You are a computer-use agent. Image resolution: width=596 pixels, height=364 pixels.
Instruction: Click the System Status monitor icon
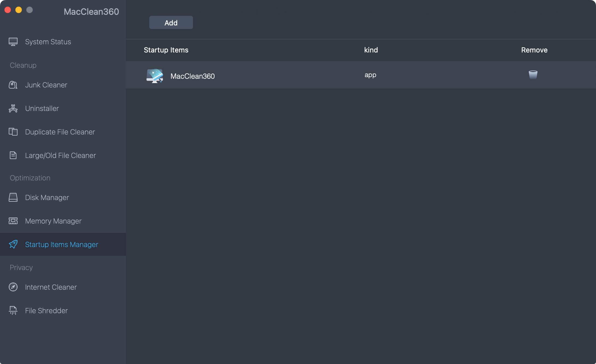click(x=13, y=42)
